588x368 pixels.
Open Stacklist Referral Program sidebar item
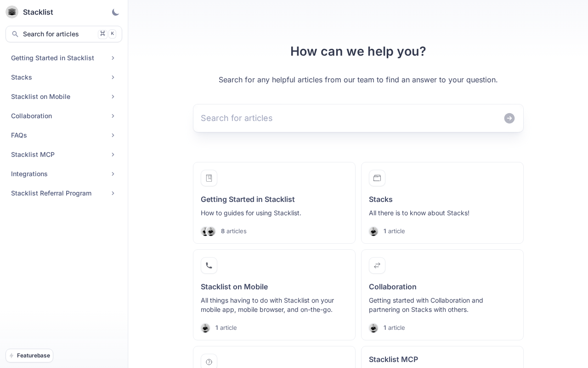[x=64, y=193]
